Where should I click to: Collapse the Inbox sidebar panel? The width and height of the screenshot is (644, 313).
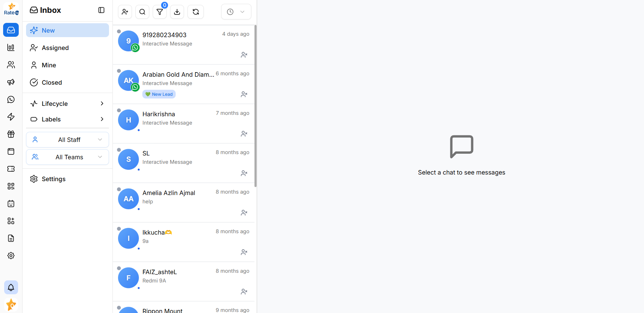(x=101, y=10)
